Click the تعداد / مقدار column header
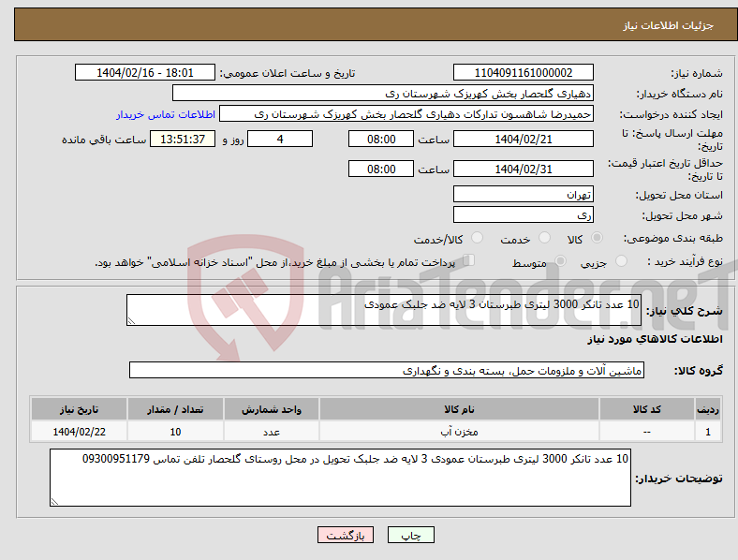Screen dimensions: 738x560 175,409
